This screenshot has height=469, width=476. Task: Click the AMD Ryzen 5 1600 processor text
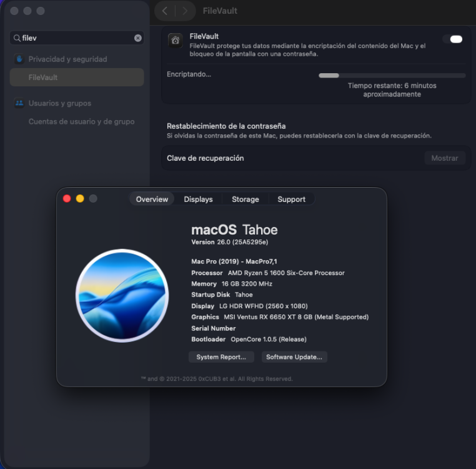pyautogui.click(x=286, y=273)
